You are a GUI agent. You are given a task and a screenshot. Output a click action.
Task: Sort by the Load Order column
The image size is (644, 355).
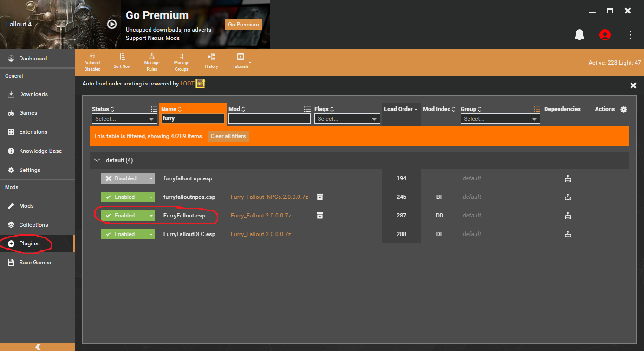click(x=401, y=109)
